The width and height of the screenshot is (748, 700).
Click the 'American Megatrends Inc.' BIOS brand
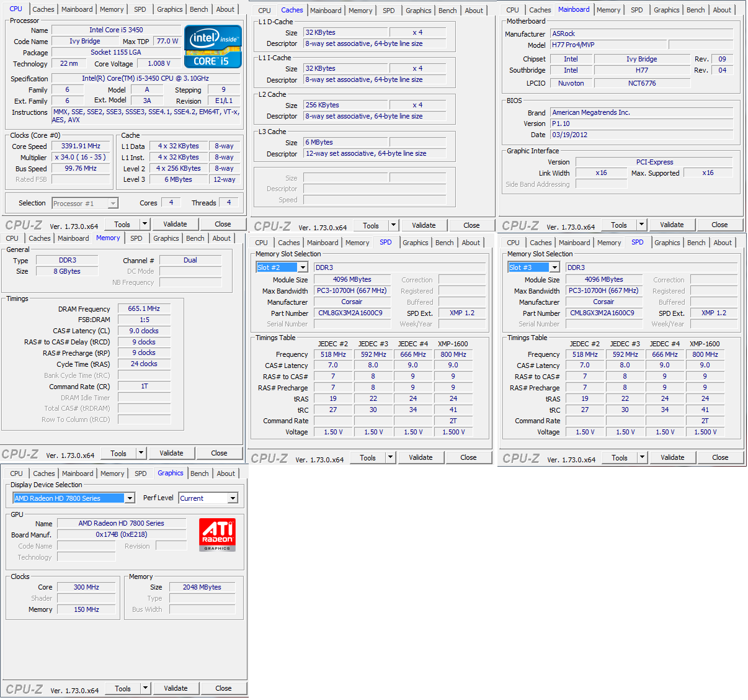(x=642, y=112)
